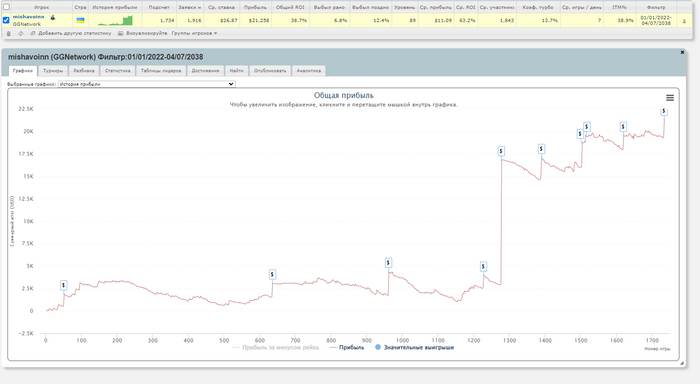Open the 'История прибыли' selected charts dropdown
The width and height of the screenshot is (700, 384).
146,84
